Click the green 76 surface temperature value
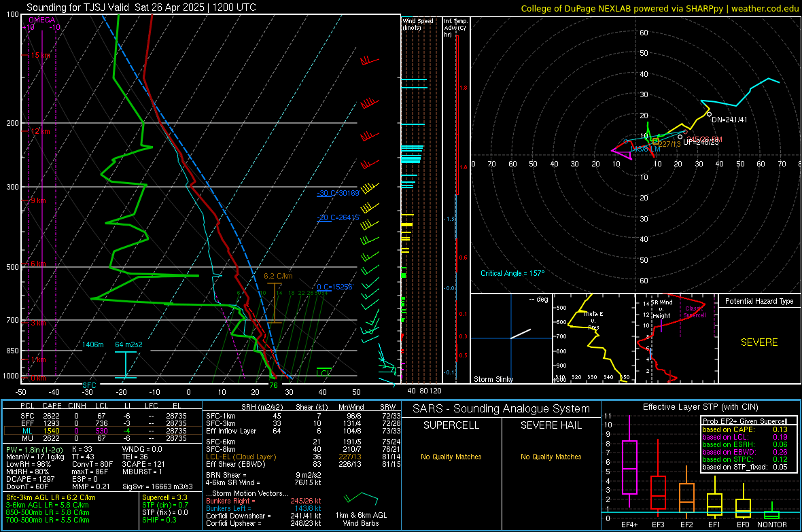This screenshot has width=802, height=532. [274, 385]
